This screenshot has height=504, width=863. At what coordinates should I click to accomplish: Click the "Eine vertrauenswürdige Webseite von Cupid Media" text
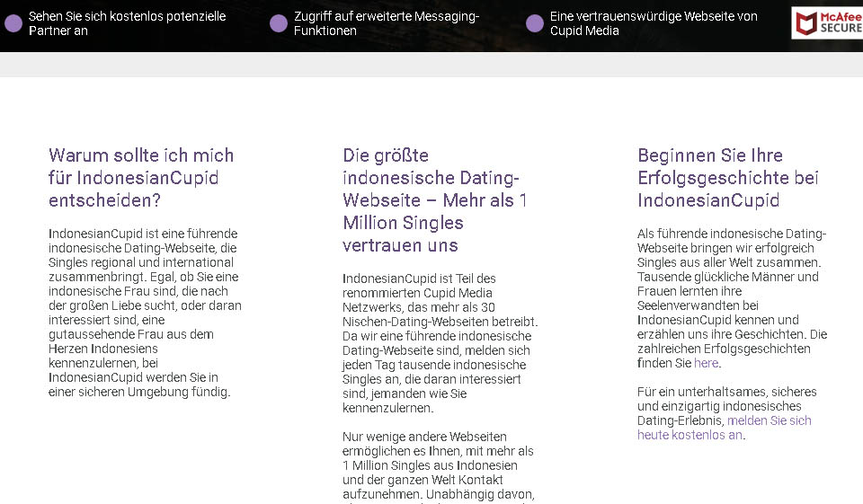tap(654, 23)
